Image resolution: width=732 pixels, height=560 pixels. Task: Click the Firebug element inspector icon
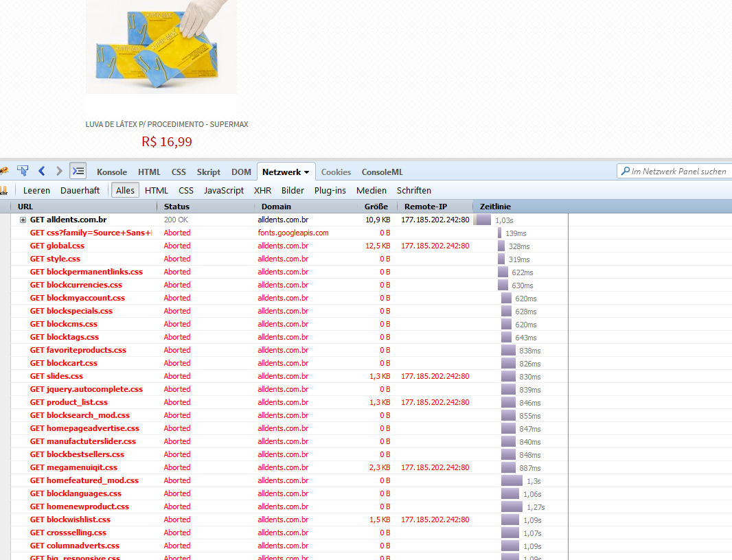coord(23,171)
